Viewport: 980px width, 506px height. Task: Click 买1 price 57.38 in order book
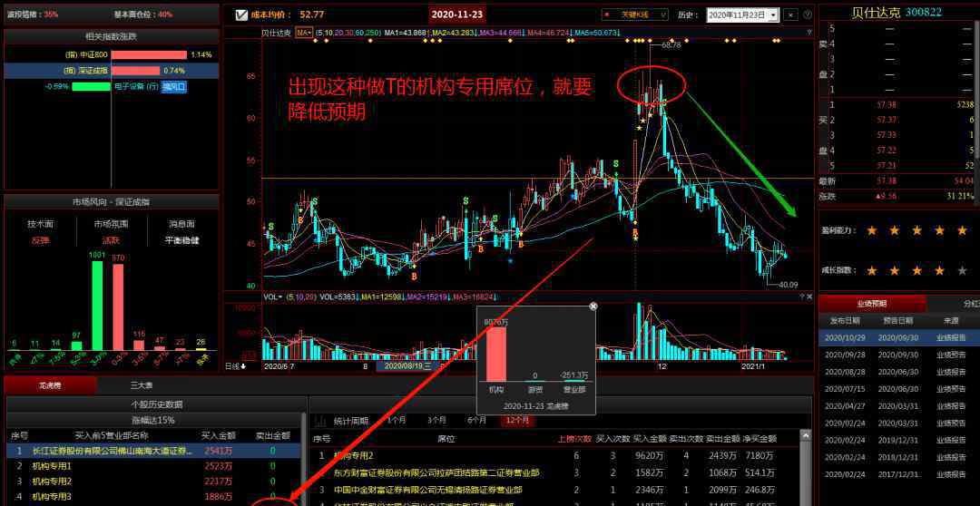(886, 104)
